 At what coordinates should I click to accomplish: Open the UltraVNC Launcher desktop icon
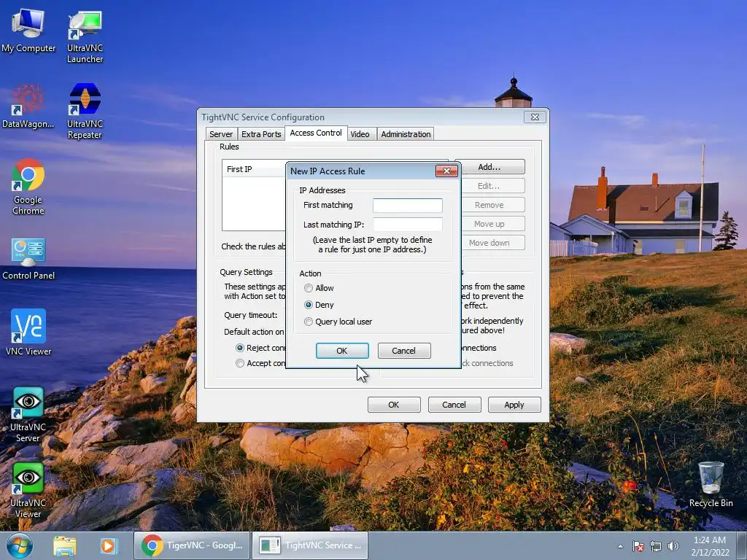[85, 36]
